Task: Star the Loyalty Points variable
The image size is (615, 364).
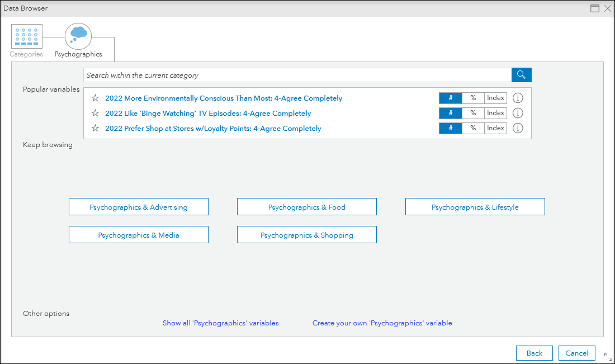Action: click(95, 127)
